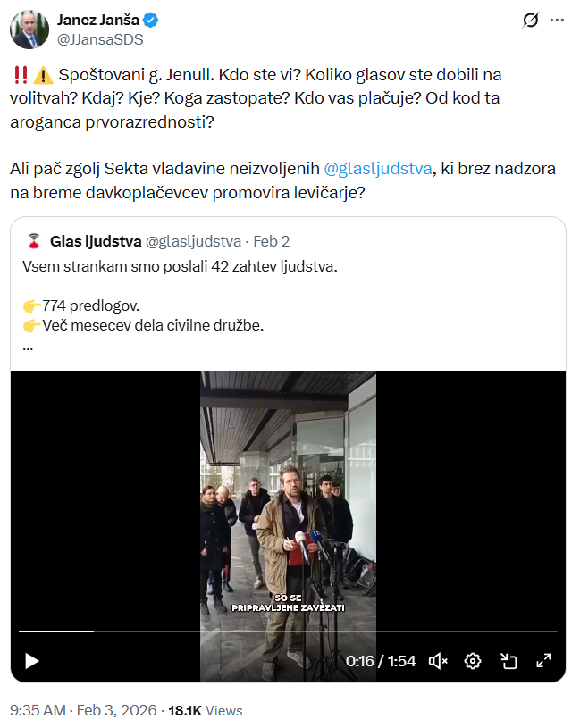Open the 9:35 AM post timestamp
The width and height of the screenshot is (580, 728).
click(x=38, y=710)
